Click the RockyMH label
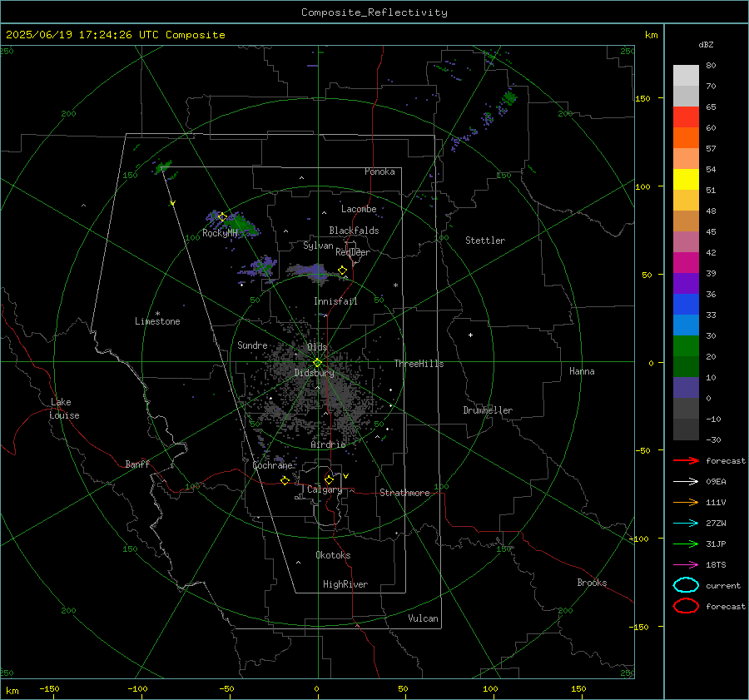The image size is (749, 700). tap(220, 233)
